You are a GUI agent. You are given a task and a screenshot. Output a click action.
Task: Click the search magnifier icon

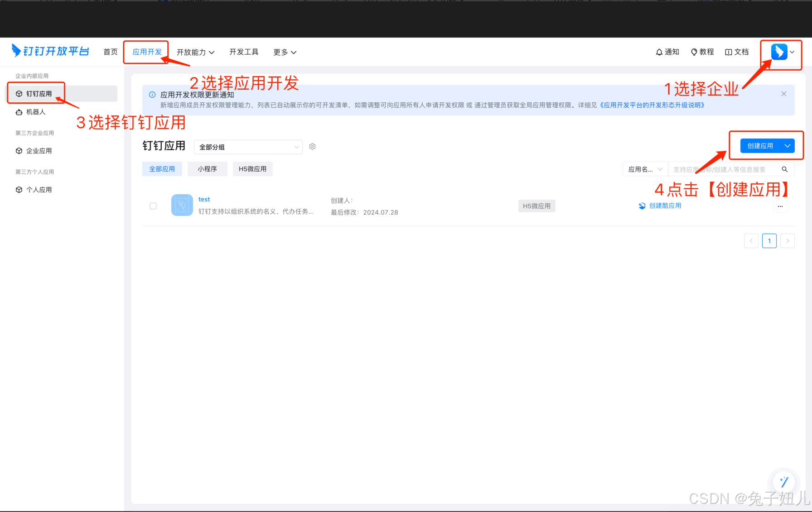[x=785, y=169]
